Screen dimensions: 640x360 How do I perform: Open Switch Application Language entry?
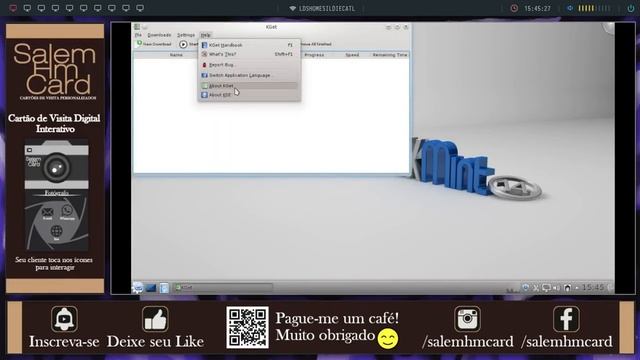tap(249, 76)
